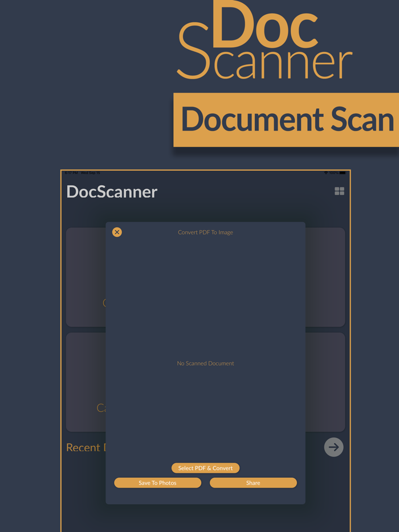The width and height of the screenshot is (399, 532).
Task: Click the Select PDF & Convert button
Action: (x=205, y=468)
